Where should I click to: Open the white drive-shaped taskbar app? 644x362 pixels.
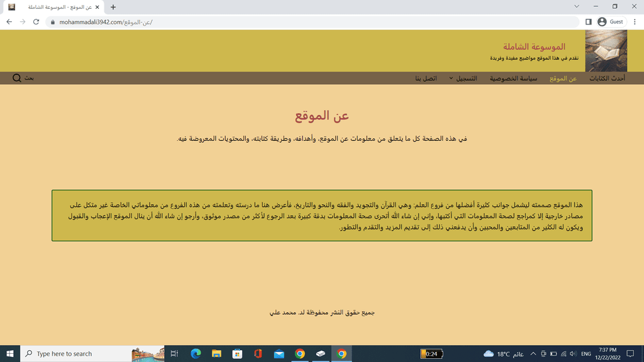point(321,353)
